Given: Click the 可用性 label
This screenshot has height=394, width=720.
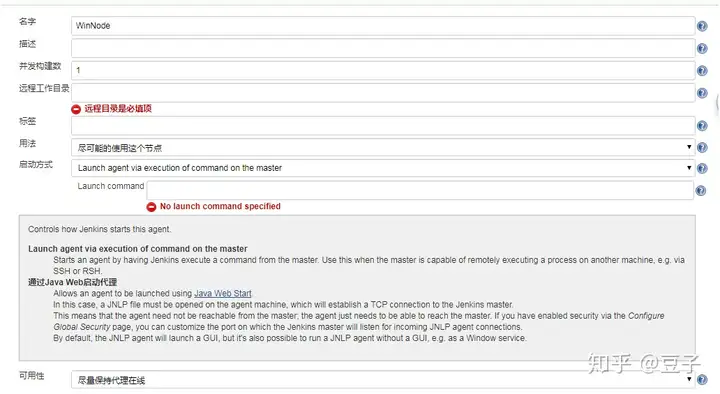Looking at the screenshot, I should [x=32, y=376].
